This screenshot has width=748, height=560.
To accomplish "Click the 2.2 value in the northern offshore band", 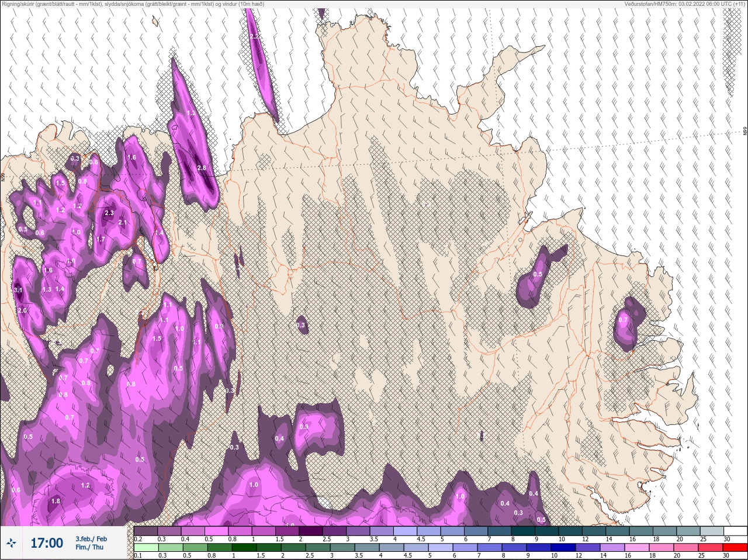I will (254, 36).
